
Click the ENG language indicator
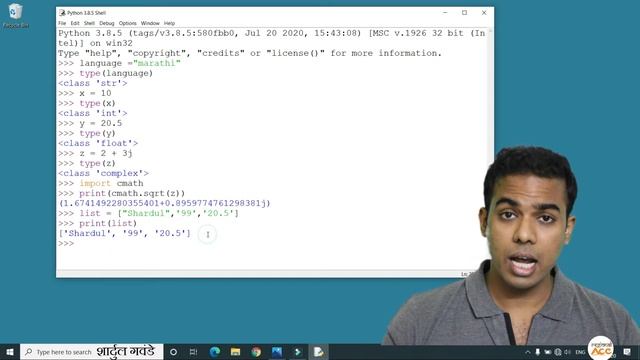[x=580, y=352]
